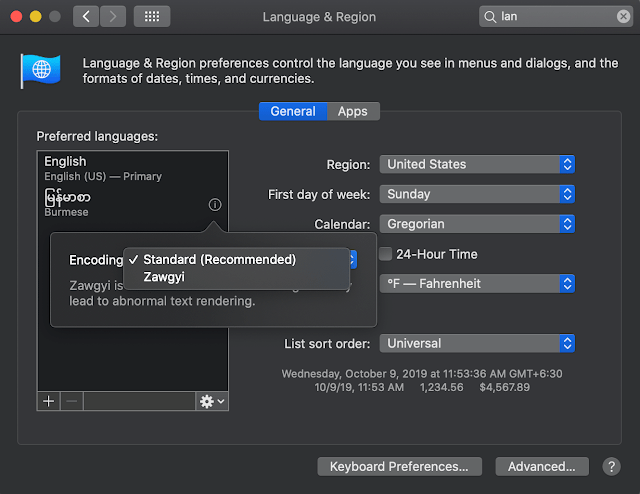Screen dimensions: 640x494
Task: Open the List sort order dropdown
Action: pos(477,343)
